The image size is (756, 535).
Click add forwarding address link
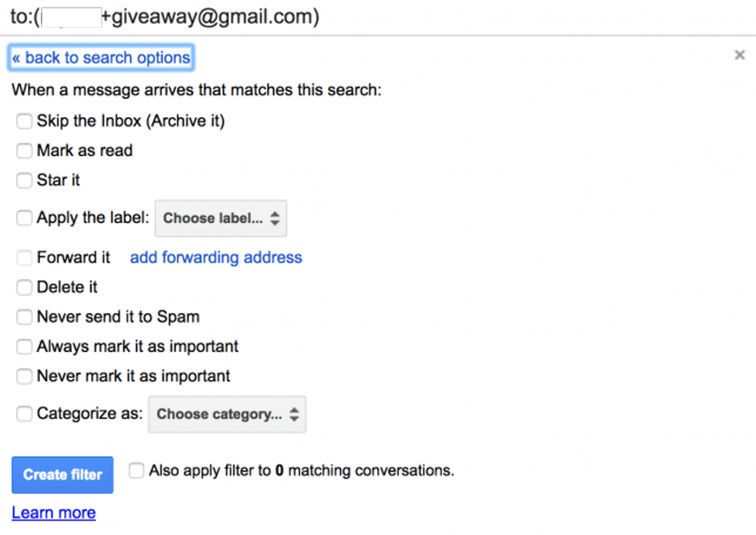tap(216, 258)
